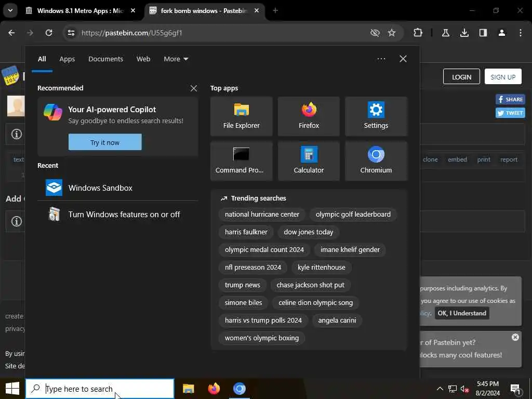Screen dimensions: 532x399
Task: View site information icon in address bar
Action: pos(71,33)
